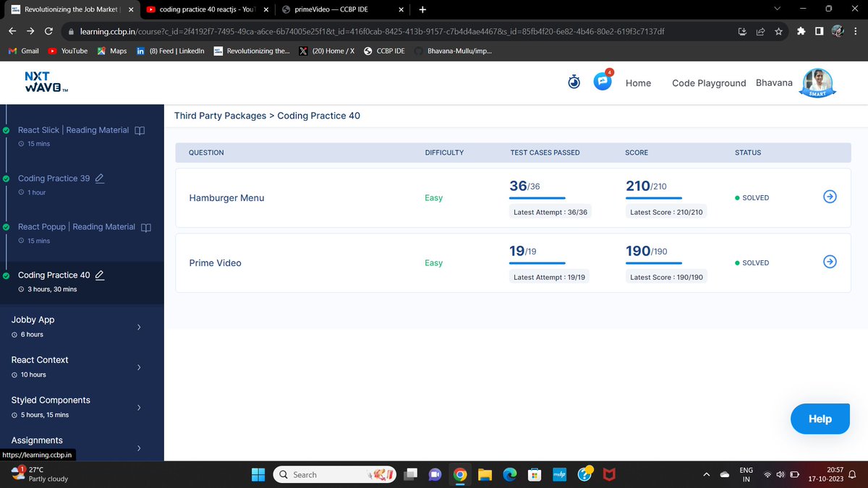Open Microsoft Store from taskbar
Image resolution: width=868 pixels, height=488 pixels.
[x=535, y=475]
